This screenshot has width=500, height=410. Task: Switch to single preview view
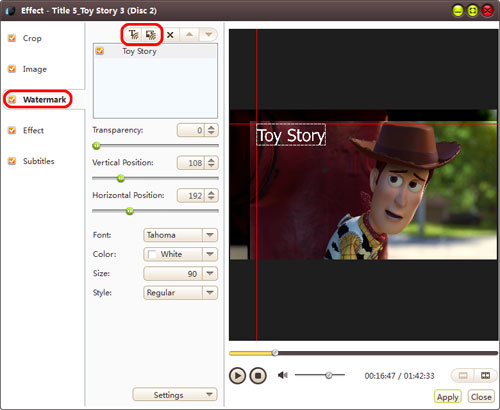tap(463, 376)
